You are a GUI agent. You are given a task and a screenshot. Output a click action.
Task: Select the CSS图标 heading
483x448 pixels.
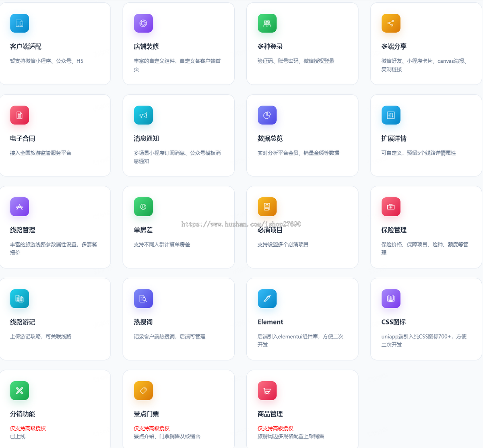pyautogui.click(x=394, y=322)
